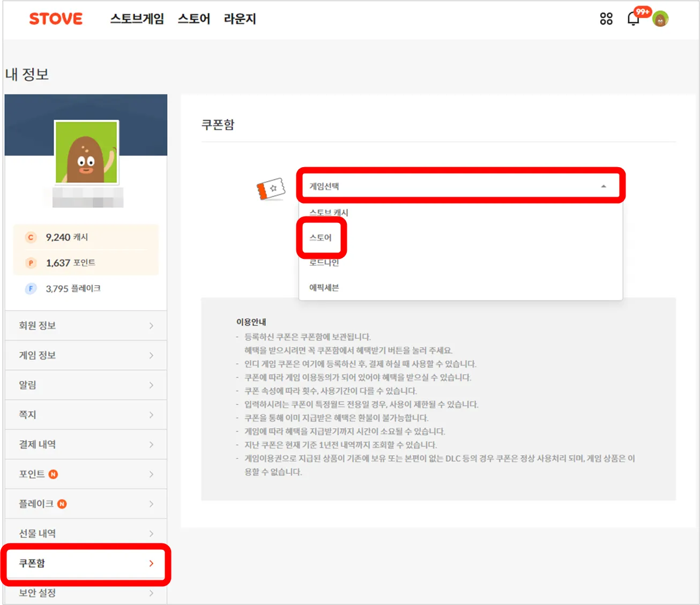The height and width of the screenshot is (605, 700).
Task: Click the points P coin icon
Action: (31, 263)
